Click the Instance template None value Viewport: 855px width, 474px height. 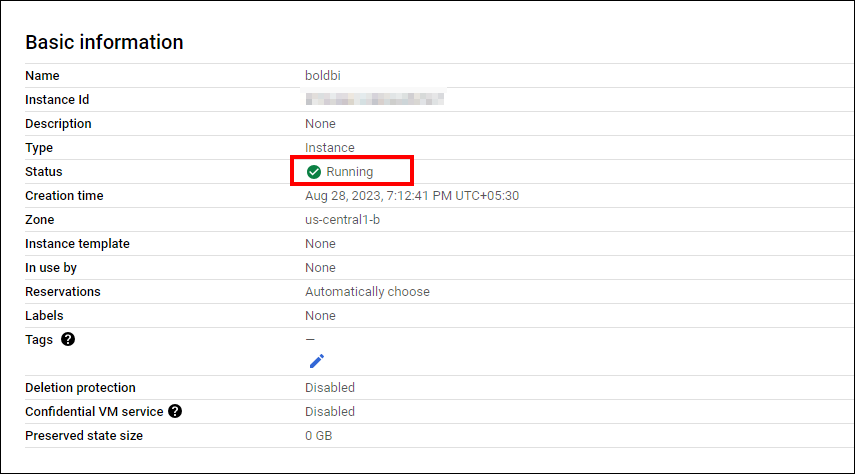coord(320,244)
